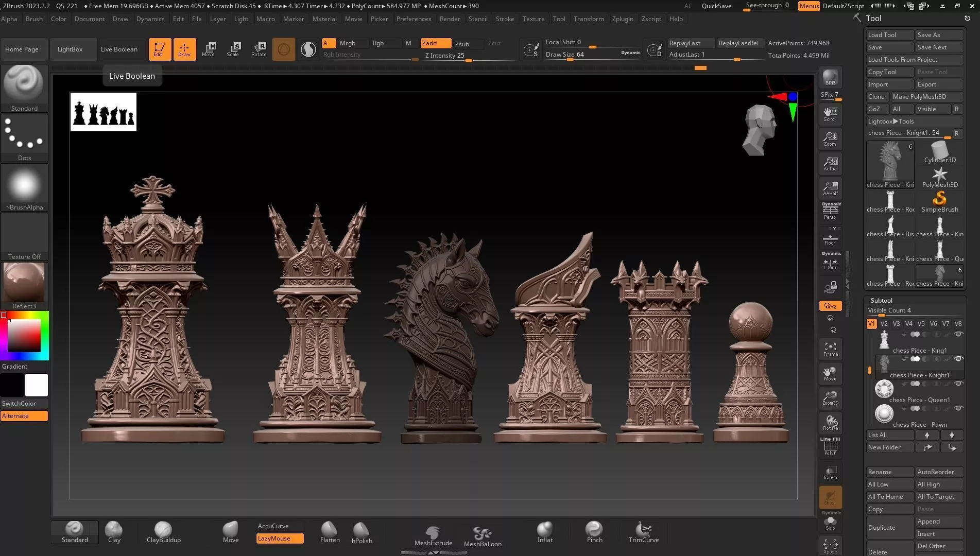Open the Render menu
The image size is (980, 556).
(x=450, y=19)
